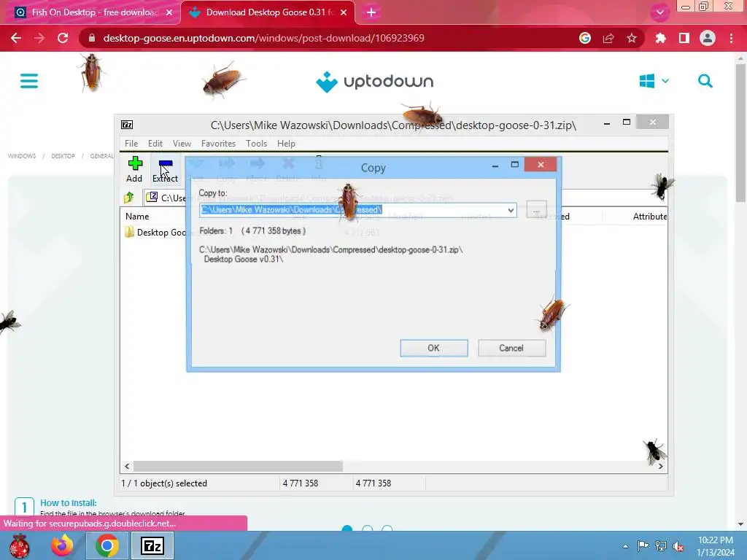Click the 7-Zip title bar app icon

click(127, 125)
